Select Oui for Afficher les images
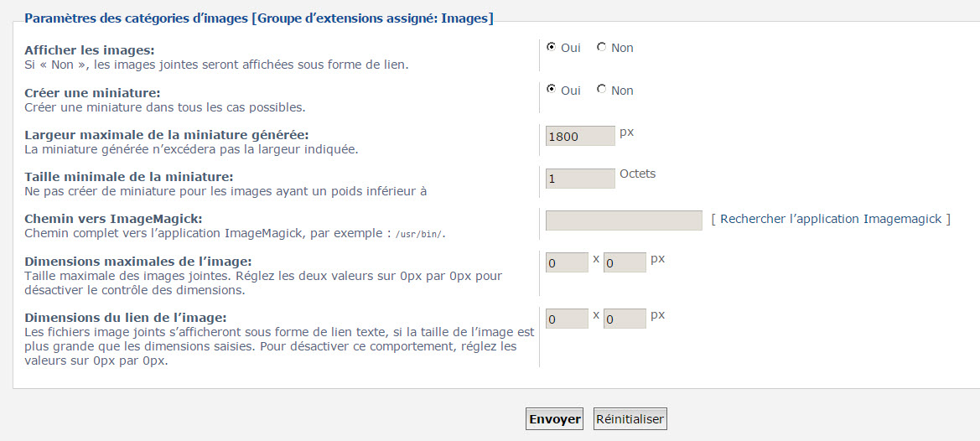 (x=551, y=48)
